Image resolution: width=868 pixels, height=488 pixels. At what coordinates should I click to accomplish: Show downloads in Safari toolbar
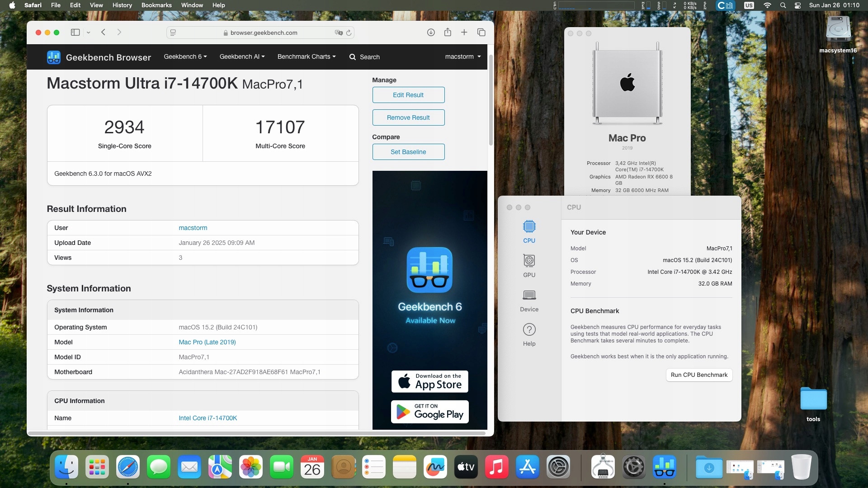[x=431, y=32]
